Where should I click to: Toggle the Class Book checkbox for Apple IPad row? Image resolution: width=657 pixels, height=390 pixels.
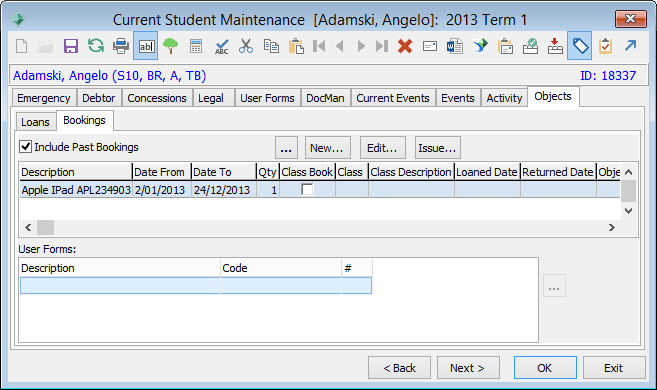(x=307, y=190)
